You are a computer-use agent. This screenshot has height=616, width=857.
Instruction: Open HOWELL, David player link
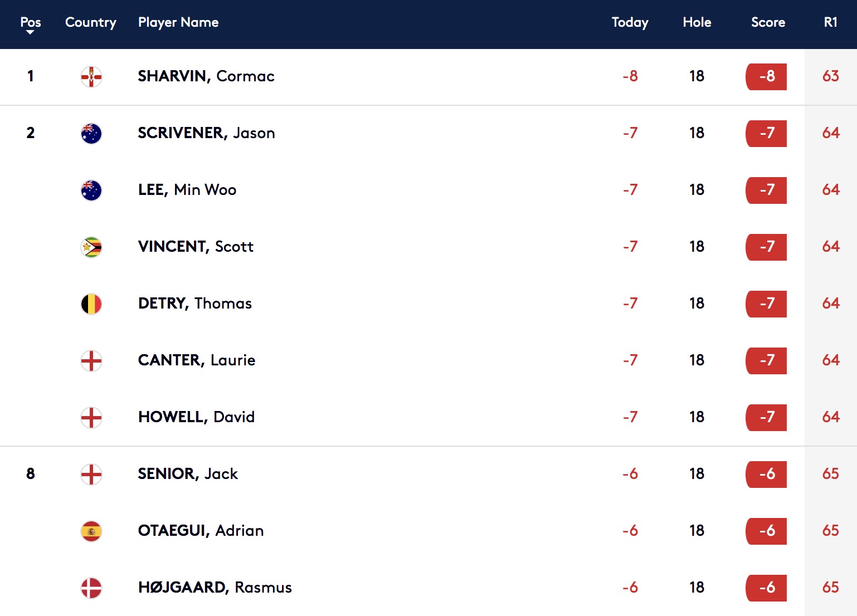click(196, 417)
